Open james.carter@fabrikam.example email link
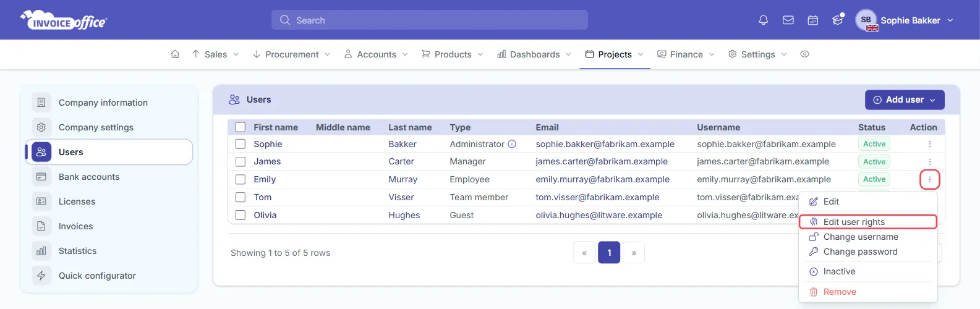This screenshot has width=980, height=309. coord(602,161)
